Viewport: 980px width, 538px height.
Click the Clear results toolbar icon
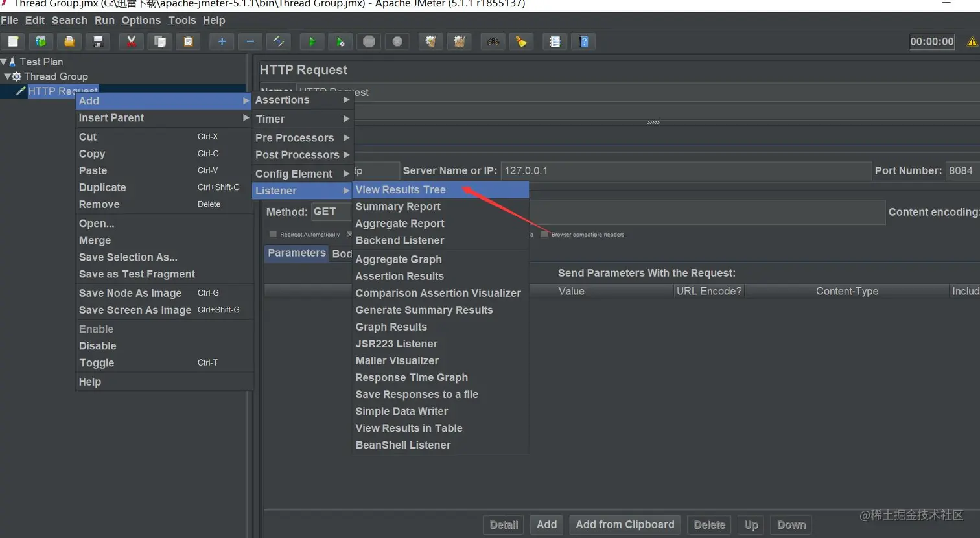(x=430, y=41)
